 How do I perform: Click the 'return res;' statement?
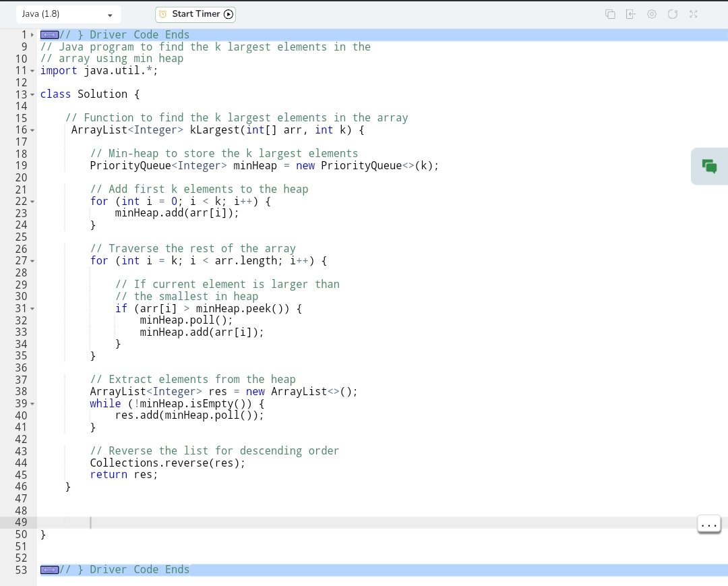(x=124, y=475)
